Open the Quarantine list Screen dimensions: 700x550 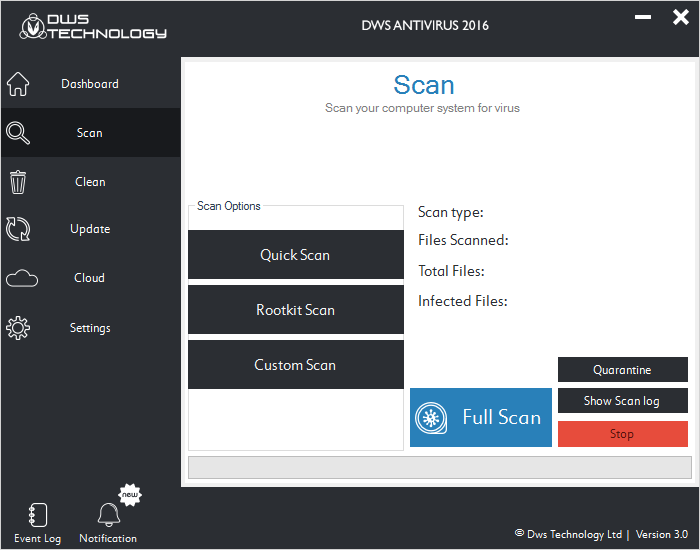623,370
